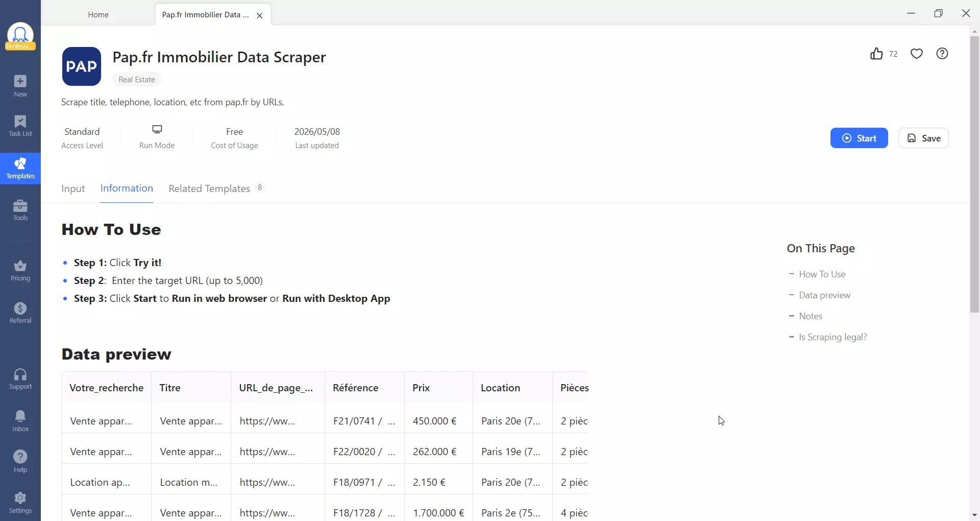The height and width of the screenshot is (521, 980).
Task: Click the Standard access level value
Action: tap(82, 132)
